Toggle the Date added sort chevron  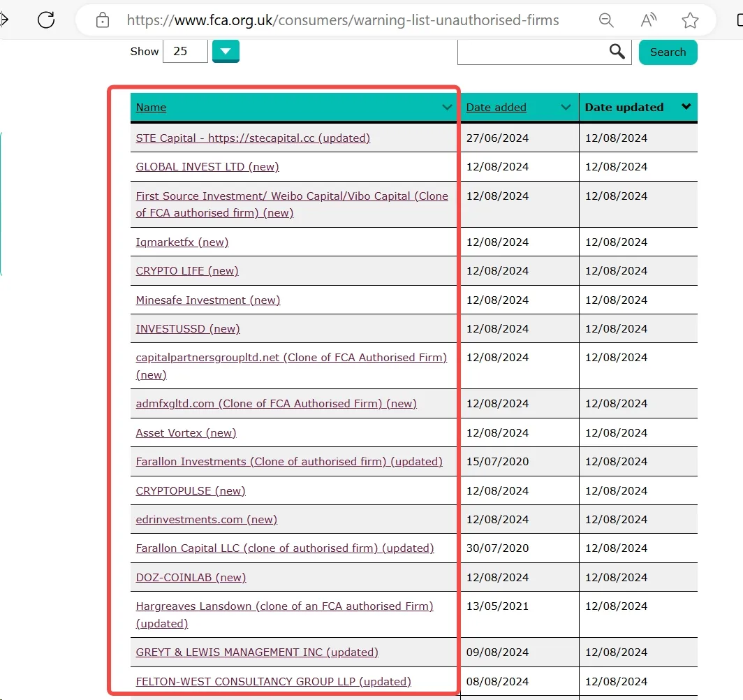point(566,107)
